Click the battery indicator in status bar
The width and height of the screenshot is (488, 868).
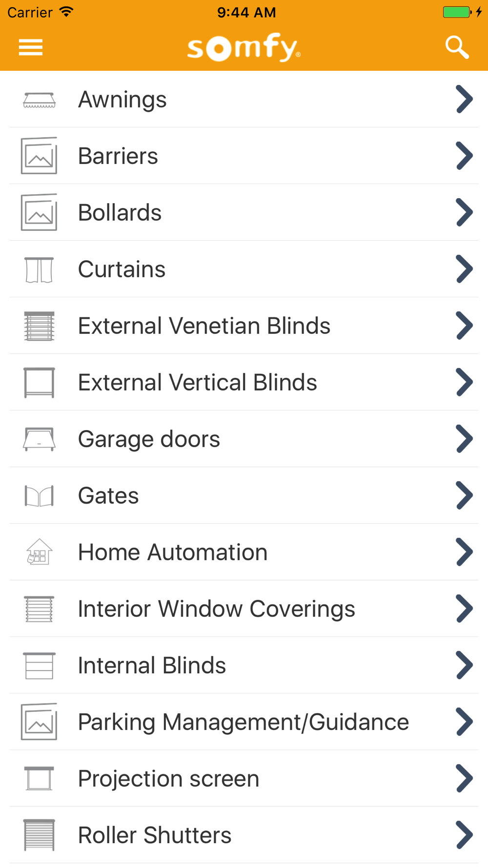coord(457,12)
